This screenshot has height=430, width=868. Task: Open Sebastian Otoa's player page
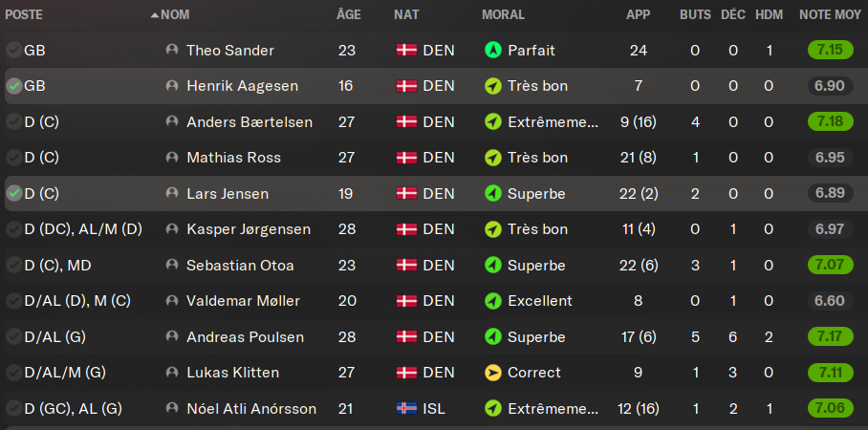[240, 266]
